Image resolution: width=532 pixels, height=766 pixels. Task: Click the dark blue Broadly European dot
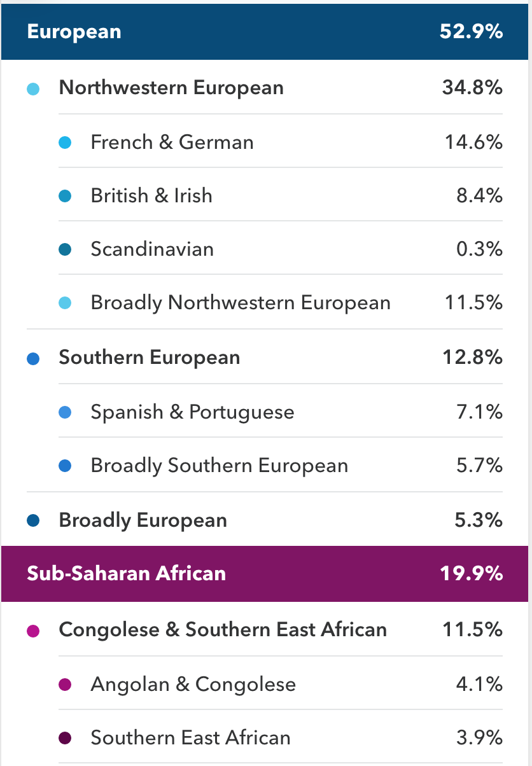pyautogui.click(x=34, y=521)
